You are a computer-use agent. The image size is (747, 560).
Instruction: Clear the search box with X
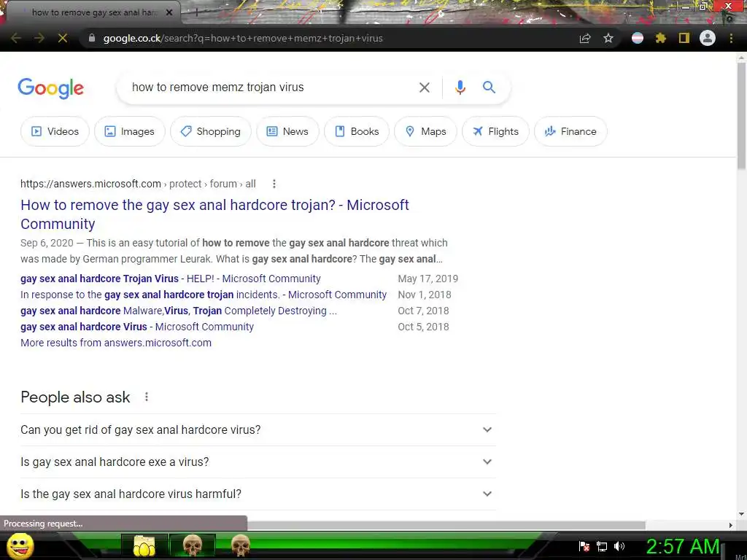[424, 87]
